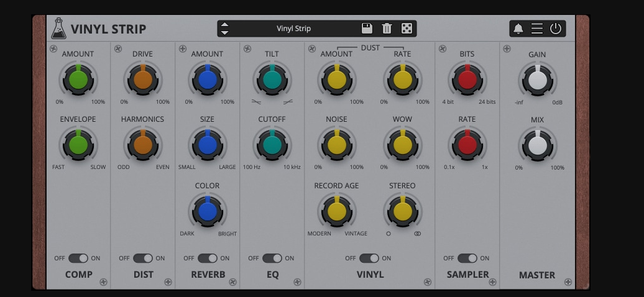Viewport: 644px width, 297px height.
Task: Click the delete preset trash icon
Action: tap(387, 29)
